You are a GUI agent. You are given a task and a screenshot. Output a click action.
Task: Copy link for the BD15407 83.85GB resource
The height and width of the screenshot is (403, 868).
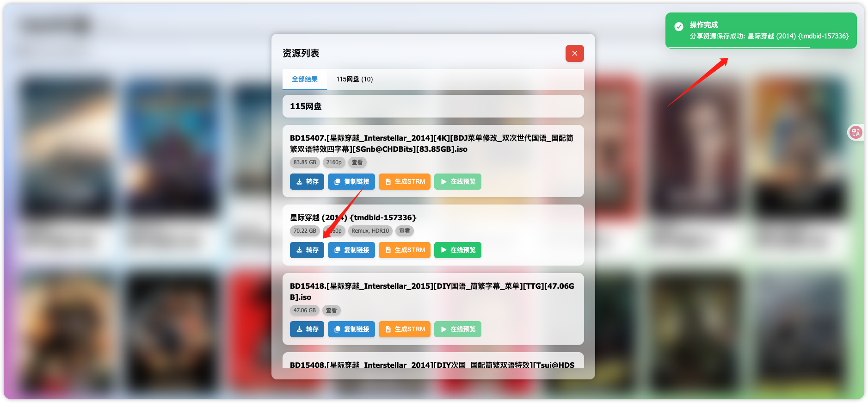[351, 182]
